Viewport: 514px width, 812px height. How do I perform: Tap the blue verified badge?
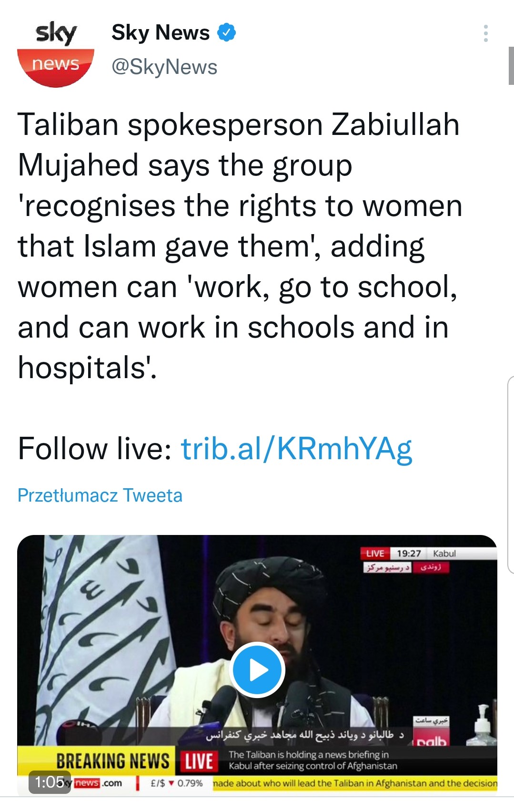[227, 32]
